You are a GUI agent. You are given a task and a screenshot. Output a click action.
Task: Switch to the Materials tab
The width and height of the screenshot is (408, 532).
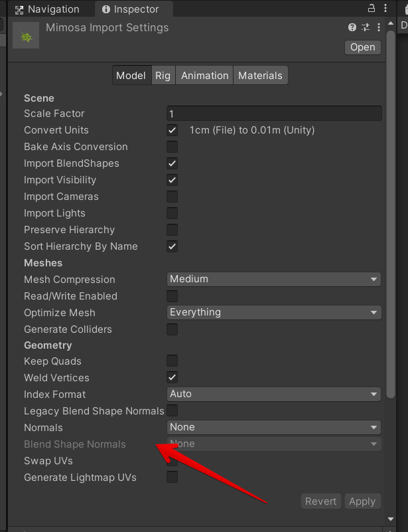[x=260, y=76]
